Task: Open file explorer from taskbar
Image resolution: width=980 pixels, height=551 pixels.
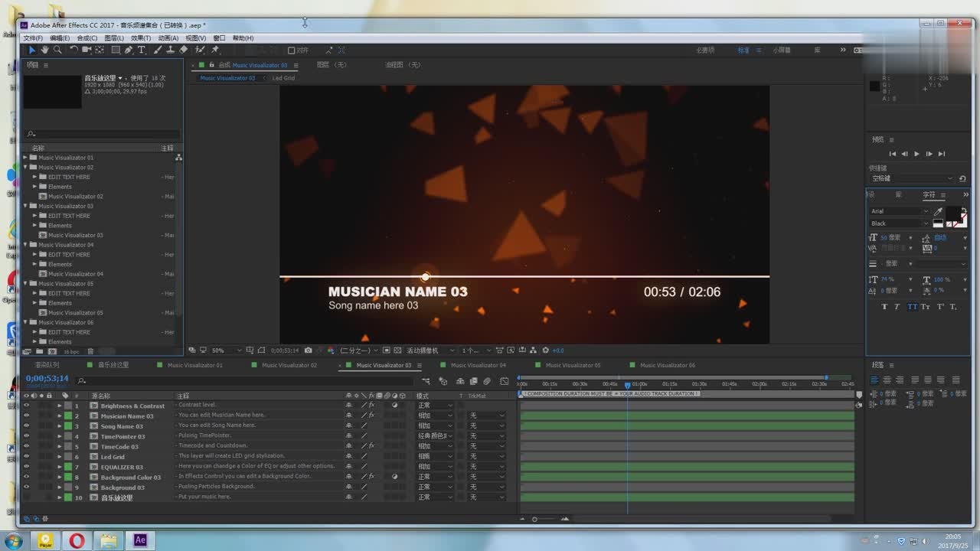Action: [108, 540]
